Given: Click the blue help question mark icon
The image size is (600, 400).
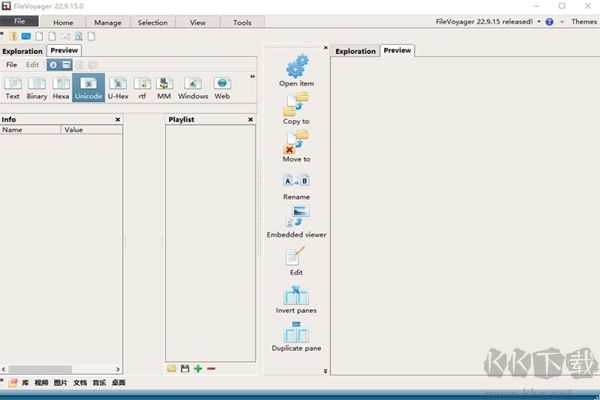Looking at the screenshot, I should [549, 22].
